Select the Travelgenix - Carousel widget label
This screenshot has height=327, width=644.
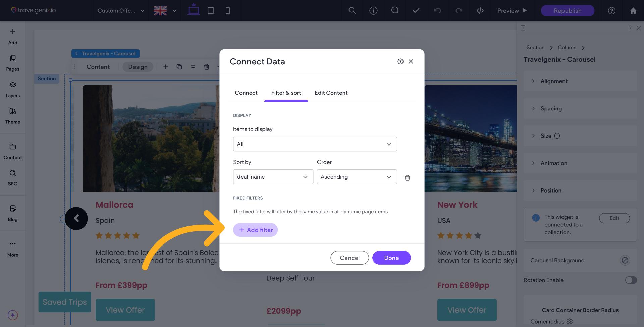click(105, 54)
